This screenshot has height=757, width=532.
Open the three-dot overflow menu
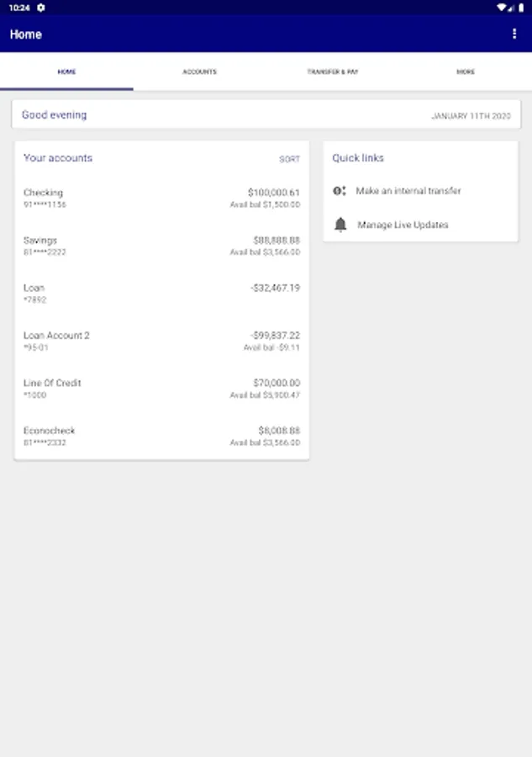pos(514,34)
